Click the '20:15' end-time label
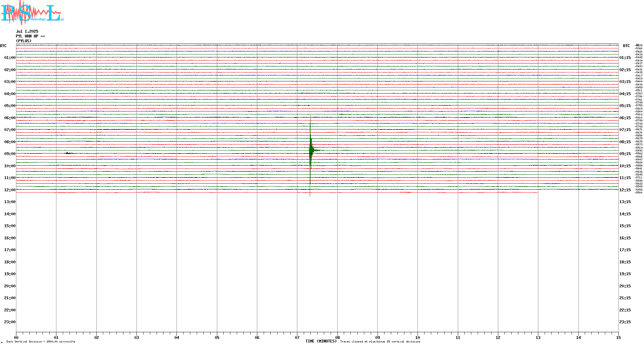644x346 pixels. tap(625, 286)
